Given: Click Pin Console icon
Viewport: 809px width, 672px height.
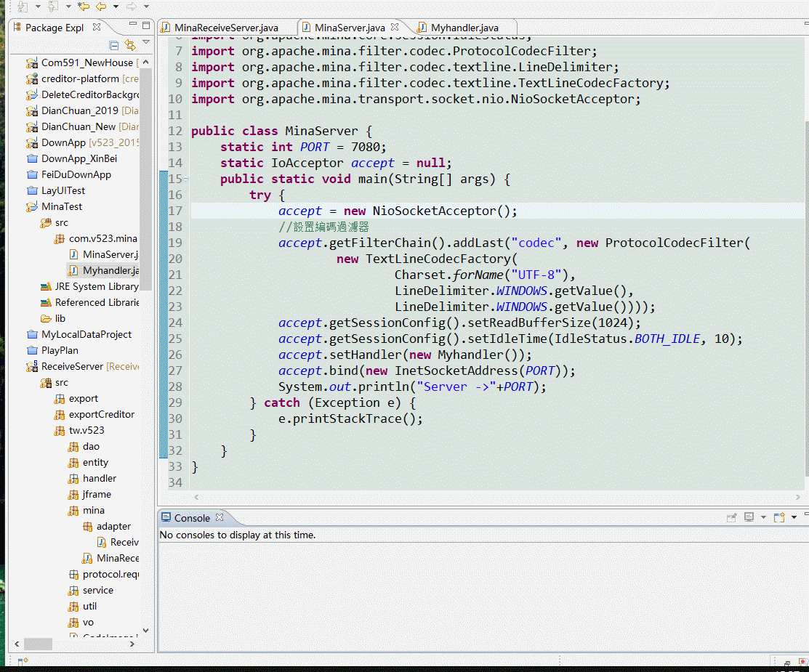Looking at the screenshot, I should 732,517.
